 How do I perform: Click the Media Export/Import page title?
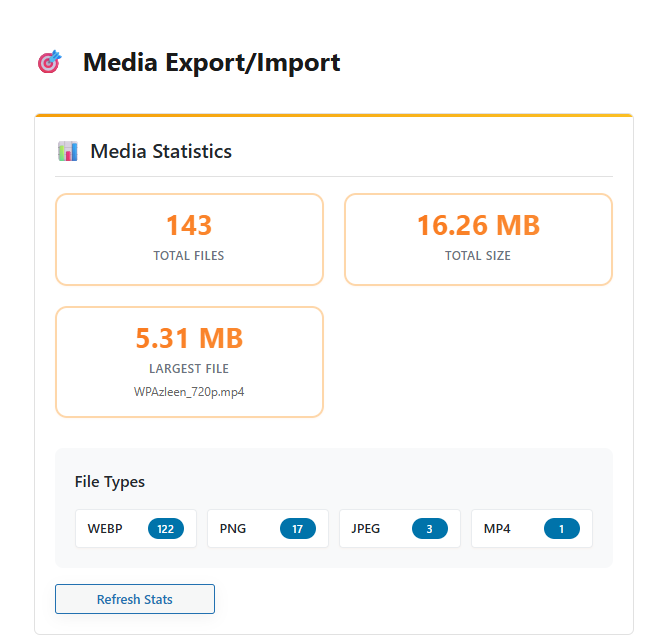click(x=211, y=63)
